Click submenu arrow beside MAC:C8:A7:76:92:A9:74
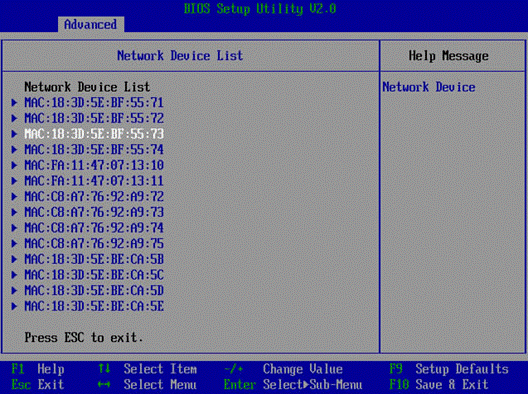Screen dimensions: 528x394 [14, 228]
